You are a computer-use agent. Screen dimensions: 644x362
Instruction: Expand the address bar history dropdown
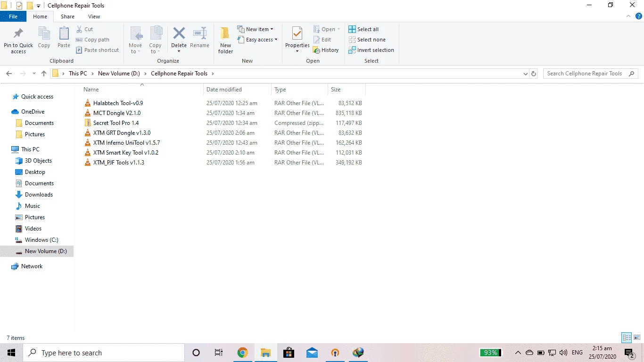[x=526, y=74]
